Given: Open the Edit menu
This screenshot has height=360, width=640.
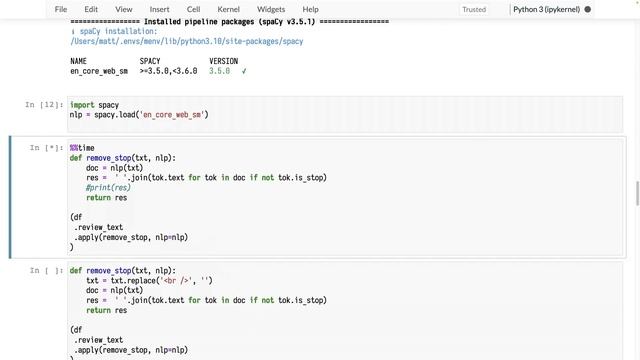Looking at the screenshot, I should 91,9.
